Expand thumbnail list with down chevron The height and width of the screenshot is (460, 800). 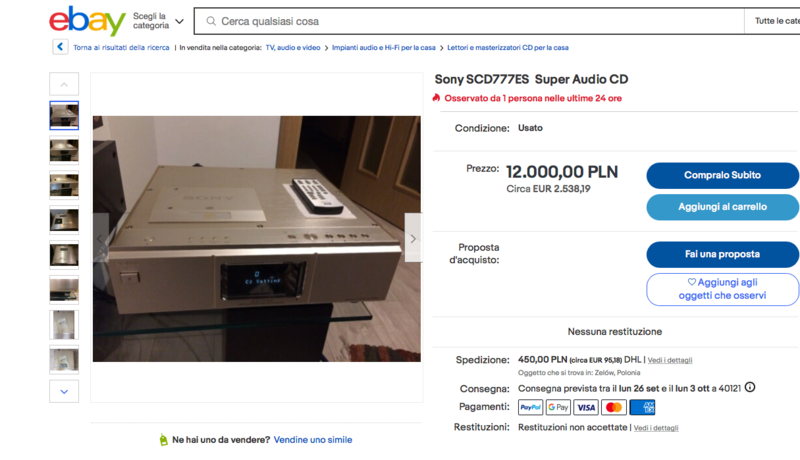pos(64,391)
